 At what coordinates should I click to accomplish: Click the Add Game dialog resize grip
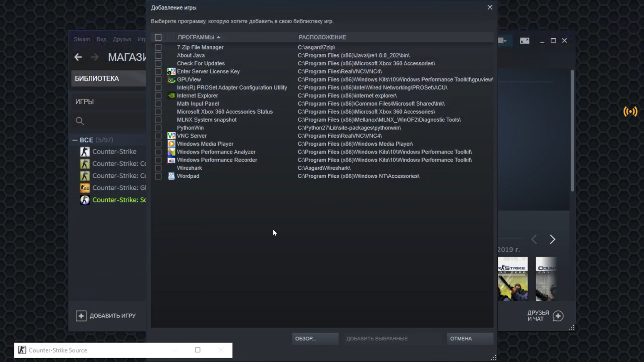493,358
